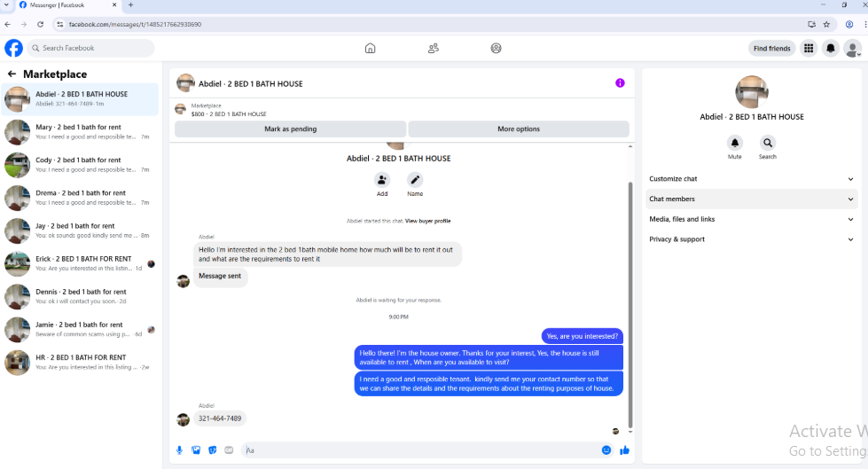868x469 pixels.
Task: Click the Add people icon
Action: pyautogui.click(x=382, y=180)
